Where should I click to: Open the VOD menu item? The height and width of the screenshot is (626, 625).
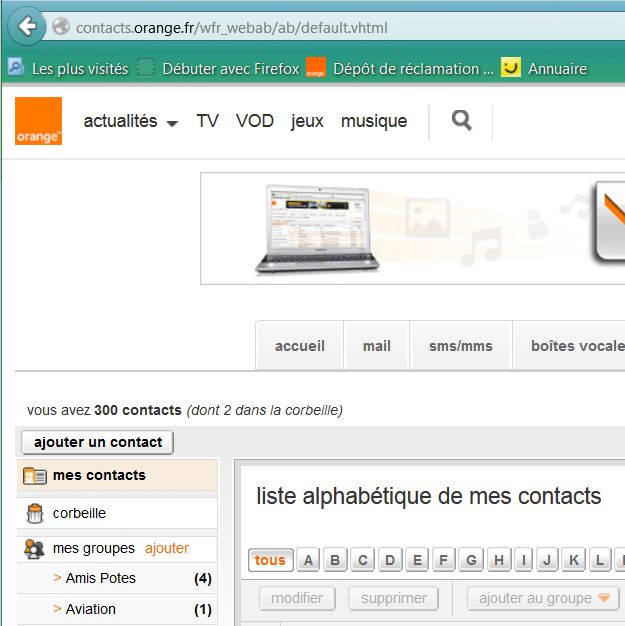pos(254,121)
